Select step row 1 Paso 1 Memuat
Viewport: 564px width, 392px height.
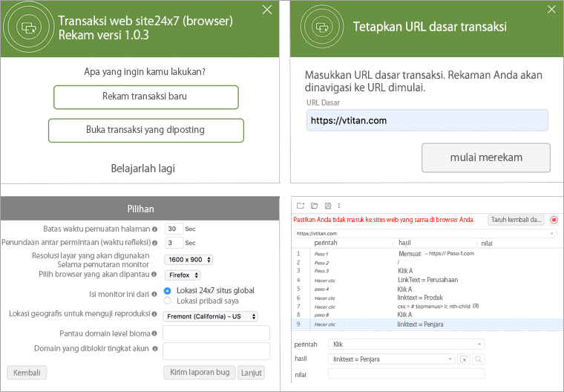coord(427,254)
